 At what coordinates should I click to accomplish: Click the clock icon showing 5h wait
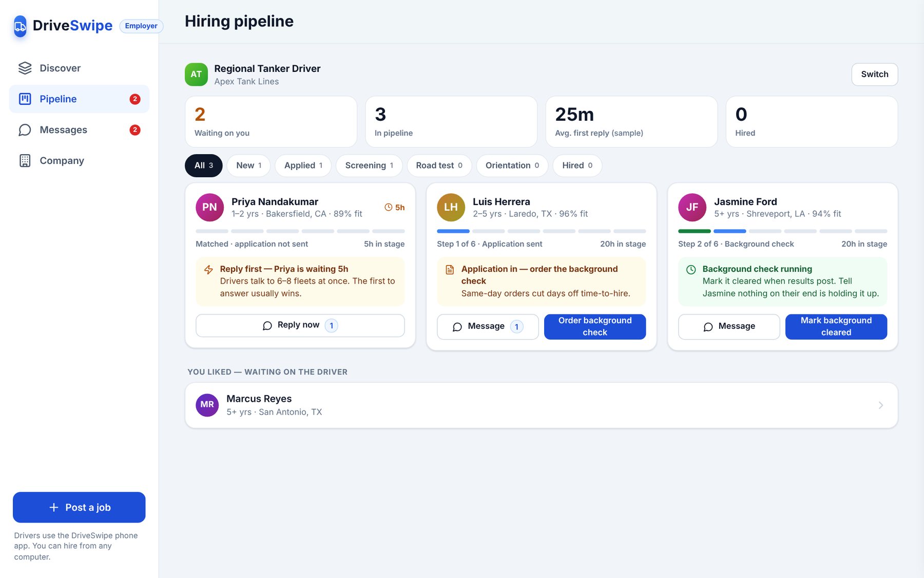[x=389, y=207]
